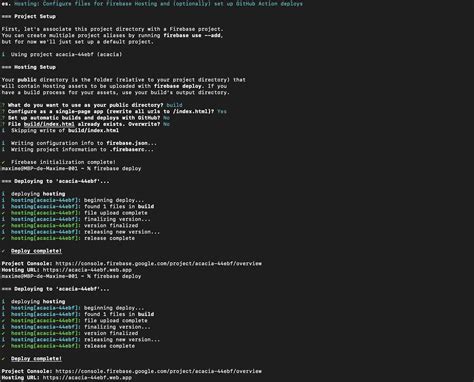This screenshot has height=382, width=474.
Task: Click the 'No' answer for the Overwrite question
Action: click(x=166, y=124)
